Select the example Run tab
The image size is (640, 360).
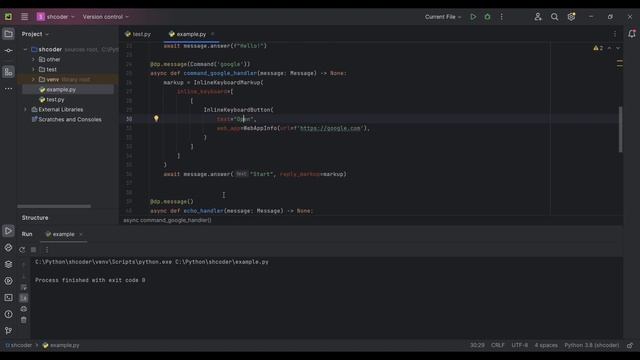(60, 234)
